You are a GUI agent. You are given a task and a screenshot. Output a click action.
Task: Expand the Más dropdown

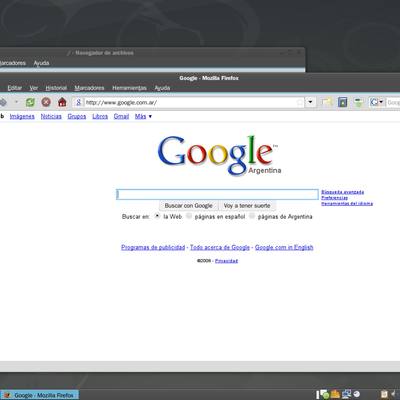143,116
